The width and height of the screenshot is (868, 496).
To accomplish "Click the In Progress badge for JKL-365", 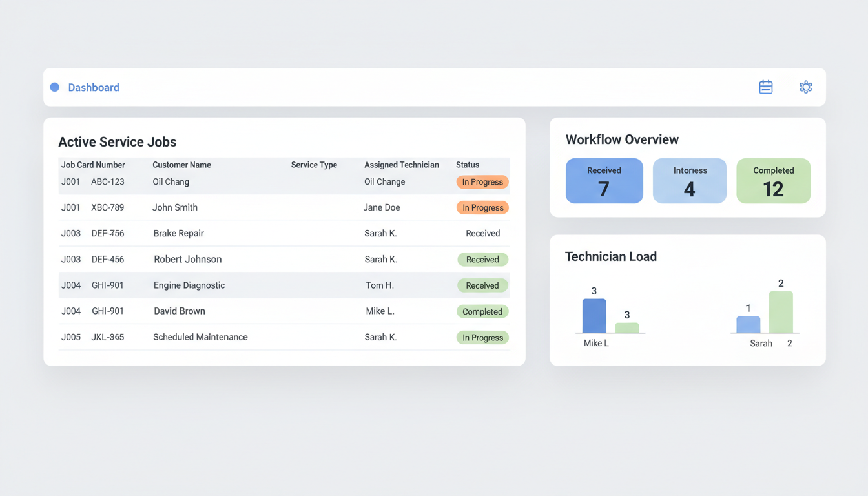I will click(482, 337).
